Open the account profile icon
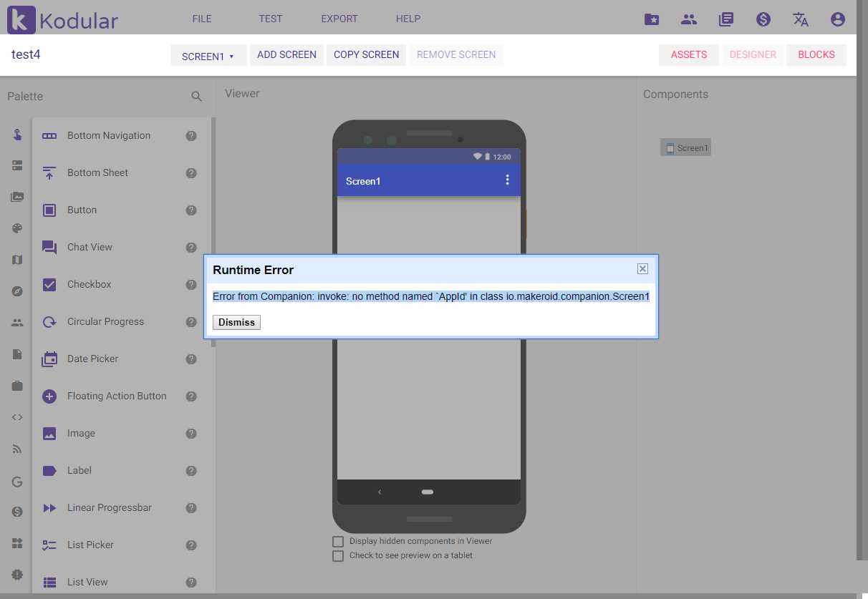Screen dimensions: 868x599 pyautogui.click(x=838, y=19)
